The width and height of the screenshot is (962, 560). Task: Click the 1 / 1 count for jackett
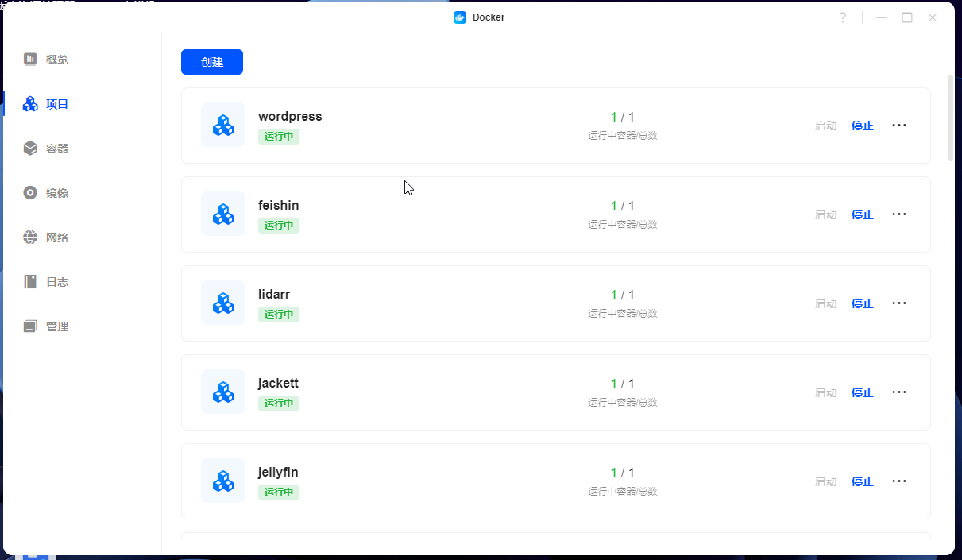(623, 384)
